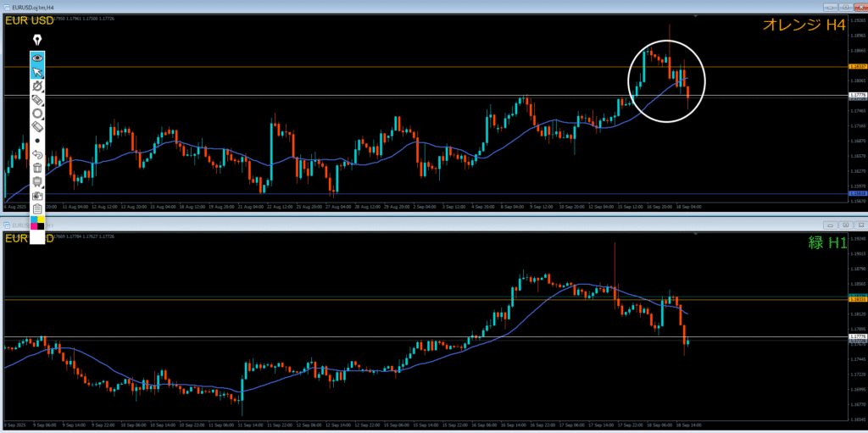Clear all ink with the trash icon
This screenshot has width=868, height=433.
[x=37, y=168]
